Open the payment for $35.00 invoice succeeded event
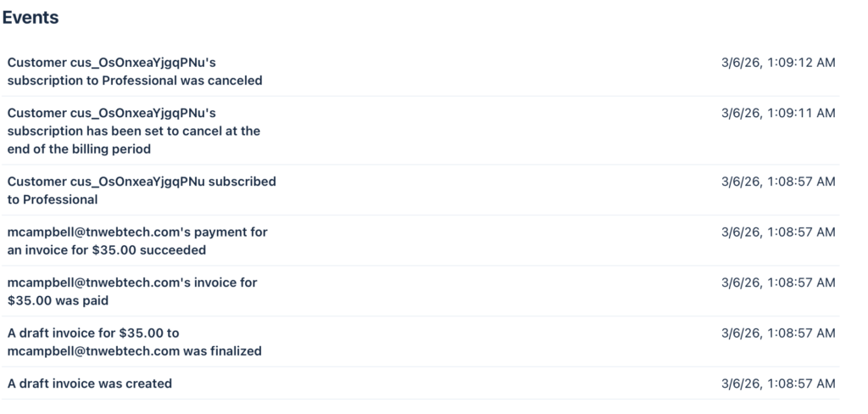Image resolution: width=868 pixels, height=414 pixels. point(138,241)
